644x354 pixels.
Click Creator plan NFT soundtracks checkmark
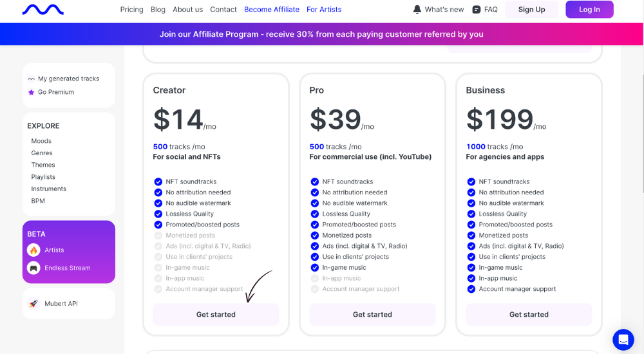[x=158, y=182]
